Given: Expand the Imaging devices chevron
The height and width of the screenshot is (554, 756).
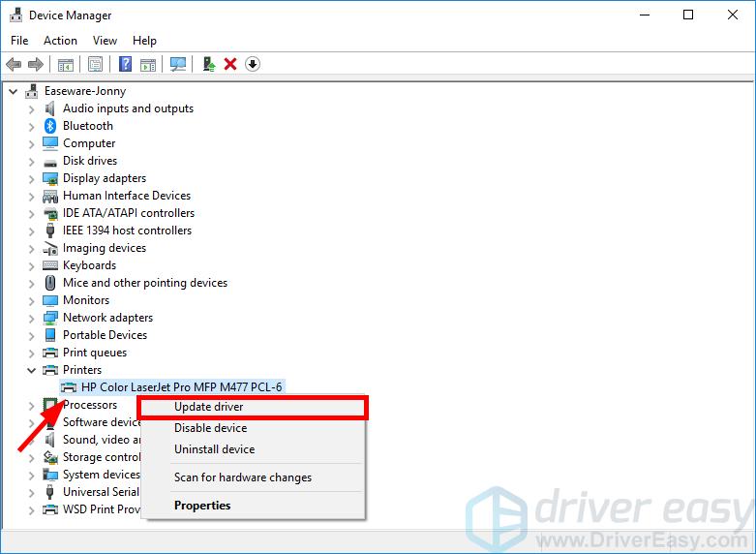Looking at the screenshot, I should click(31, 249).
